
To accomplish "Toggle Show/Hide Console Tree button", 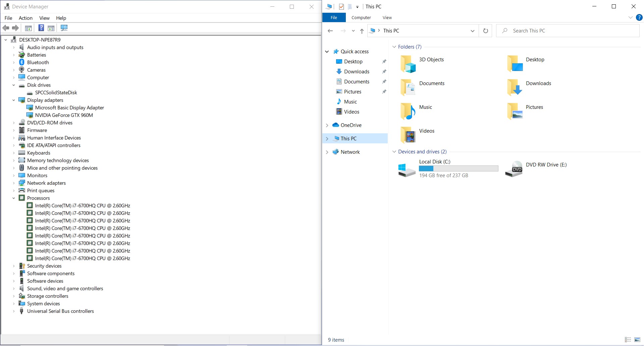I will [29, 28].
